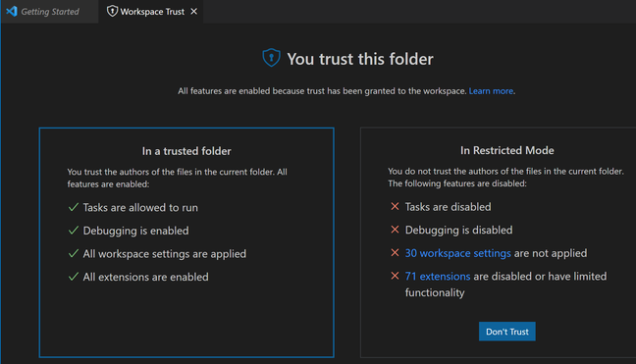Open the 30 workspace settings link
Viewport: 636px width, 364px height.
[458, 253]
